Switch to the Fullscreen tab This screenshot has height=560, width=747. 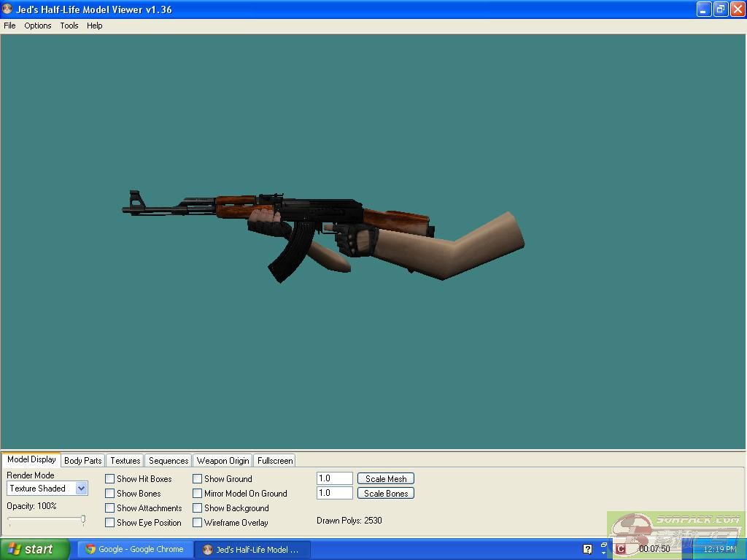tap(275, 461)
